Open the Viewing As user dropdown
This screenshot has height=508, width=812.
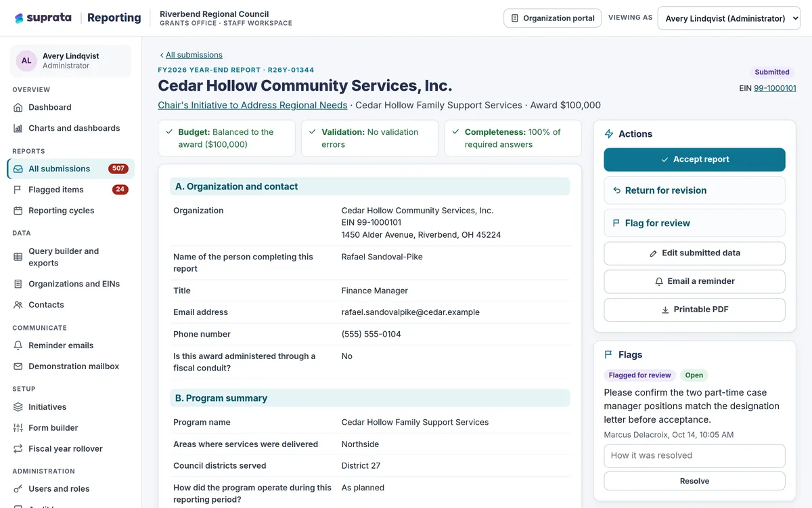729,18
